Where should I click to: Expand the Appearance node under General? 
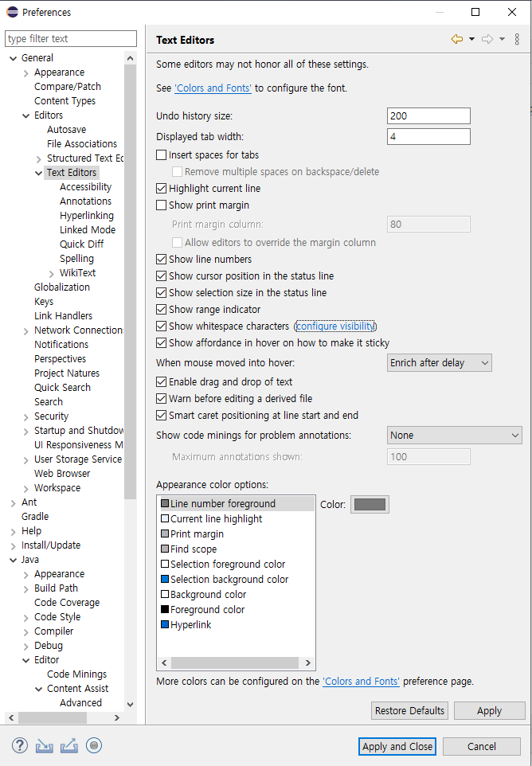(26, 72)
